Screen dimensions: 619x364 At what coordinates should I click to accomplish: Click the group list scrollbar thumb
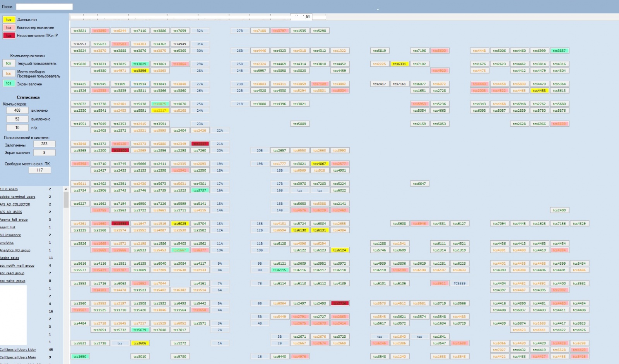tap(66, 200)
